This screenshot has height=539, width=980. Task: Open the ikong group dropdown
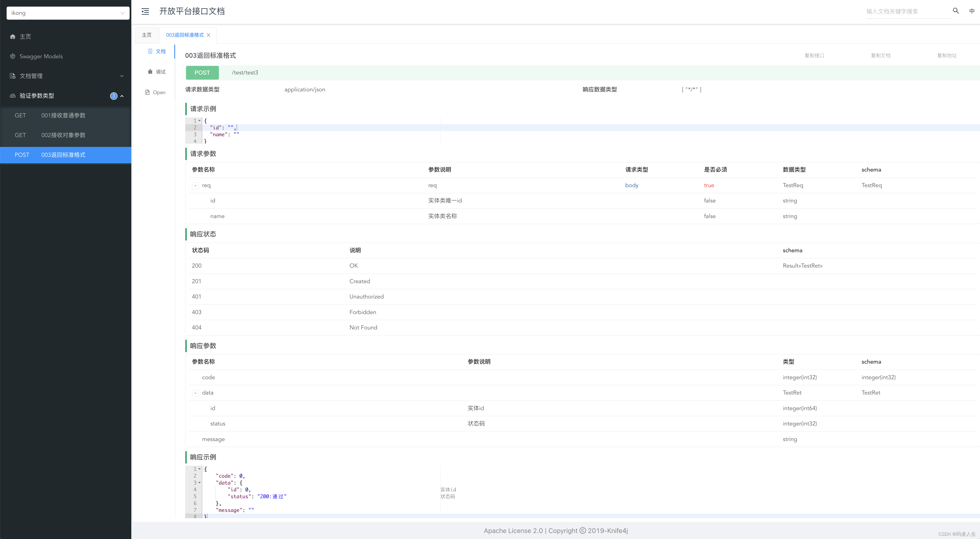click(x=68, y=13)
